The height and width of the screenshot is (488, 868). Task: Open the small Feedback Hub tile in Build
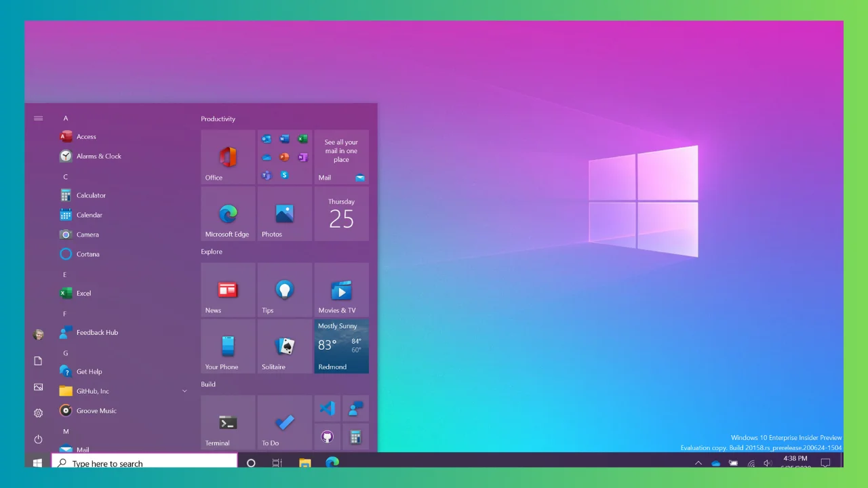(x=355, y=409)
